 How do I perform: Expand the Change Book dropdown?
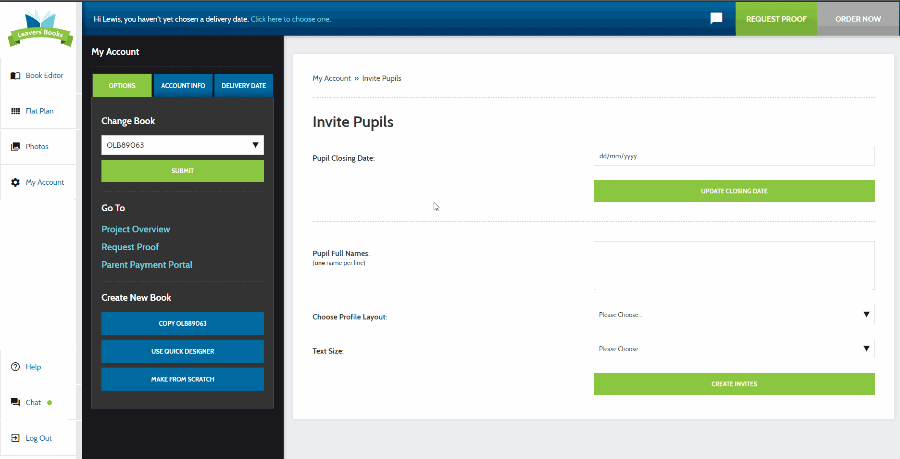point(182,145)
